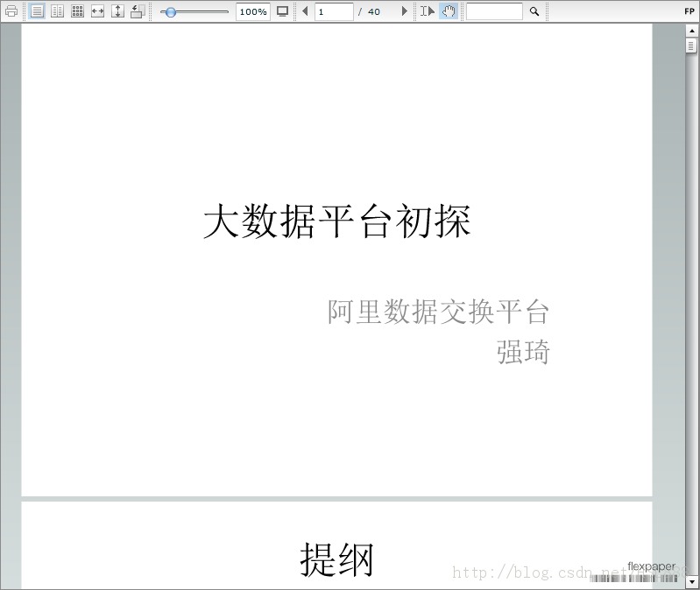Click the print document icon
The width and height of the screenshot is (700, 590).
click(11, 11)
